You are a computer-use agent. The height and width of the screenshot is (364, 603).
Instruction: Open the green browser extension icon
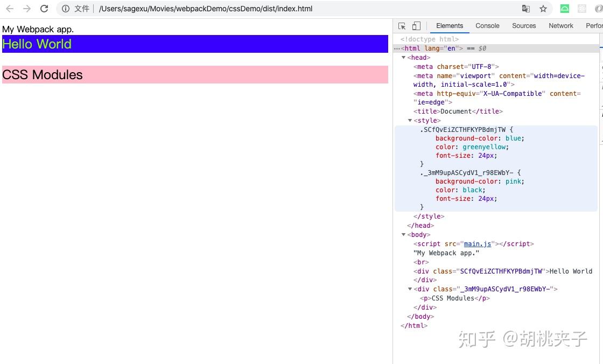click(x=565, y=9)
